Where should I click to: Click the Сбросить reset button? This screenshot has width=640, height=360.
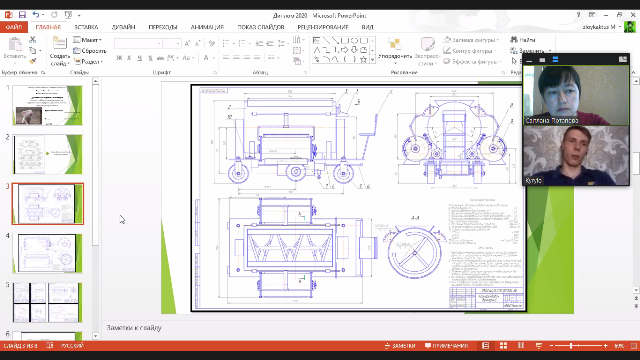click(x=90, y=51)
